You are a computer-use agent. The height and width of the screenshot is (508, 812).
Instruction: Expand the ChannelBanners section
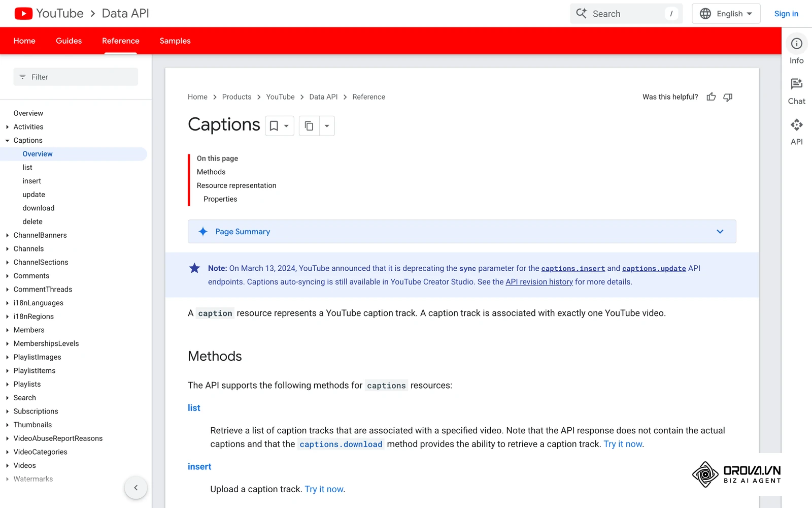click(x=7, y=235)
